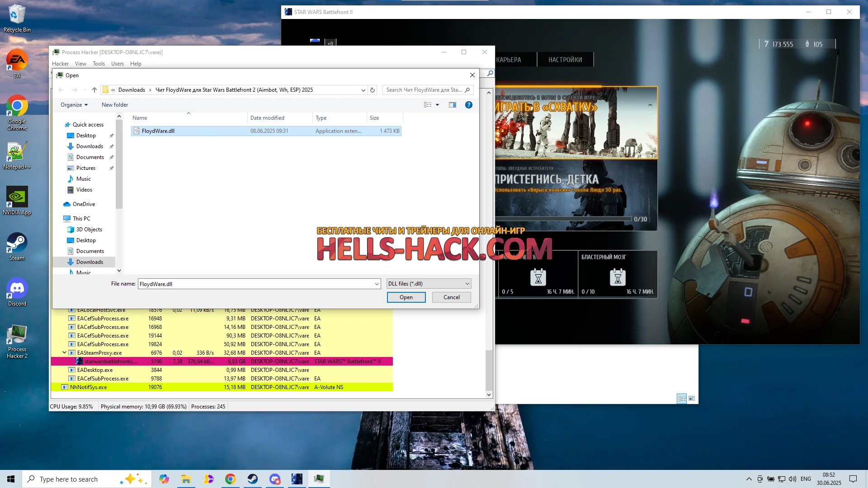Select the starwarsbattlefrontii process row

coord(222,361)
